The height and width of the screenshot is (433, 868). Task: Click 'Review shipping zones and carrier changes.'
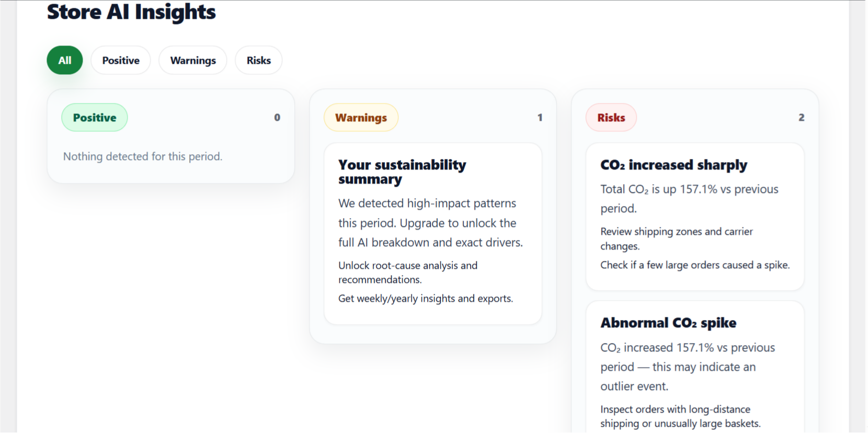point(677,238)
